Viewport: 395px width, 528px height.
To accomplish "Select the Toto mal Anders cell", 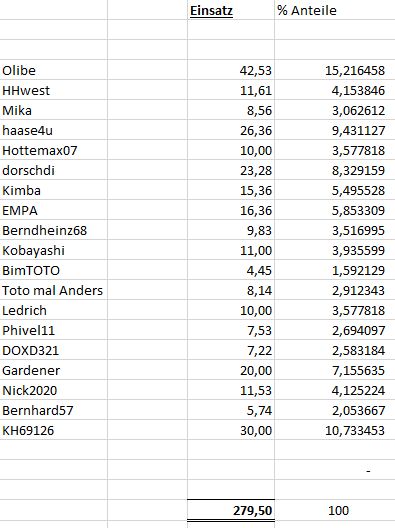I will tap(54, 290).
